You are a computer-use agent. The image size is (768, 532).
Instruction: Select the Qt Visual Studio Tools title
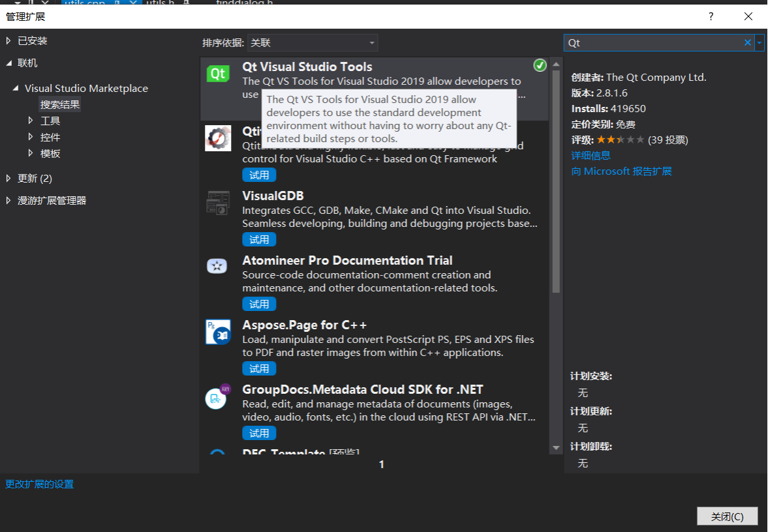pyautogui.click(x=307, y=66)
